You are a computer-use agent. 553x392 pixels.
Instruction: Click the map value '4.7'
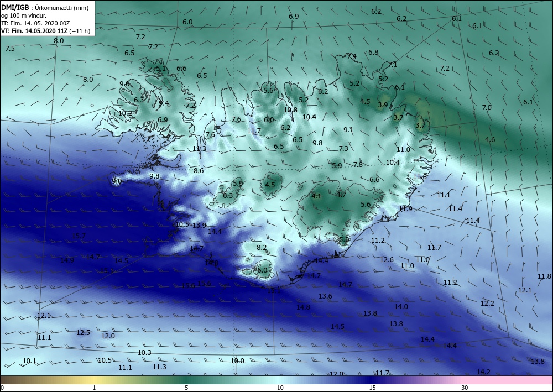(x=341, y=194)
